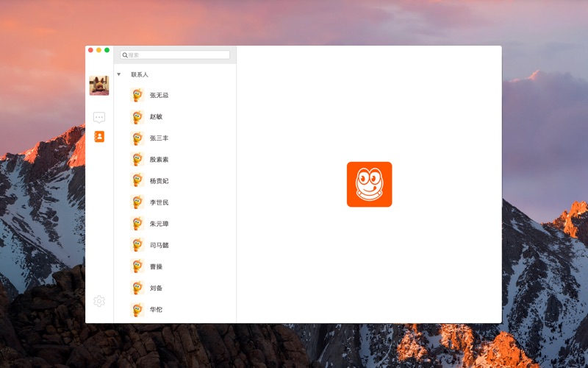
Task: Click the avatar of contact 赵敏
Action: point(137,117)
